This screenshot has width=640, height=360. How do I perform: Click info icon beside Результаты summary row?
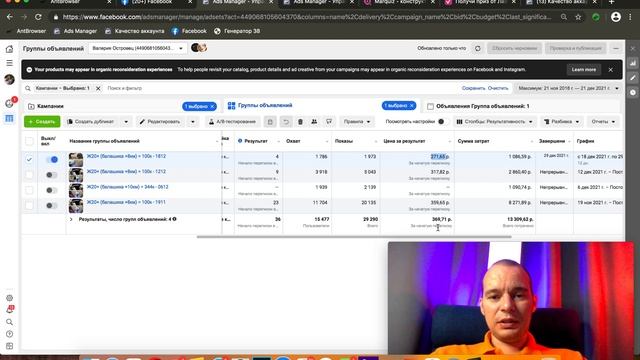click(174, 219)
